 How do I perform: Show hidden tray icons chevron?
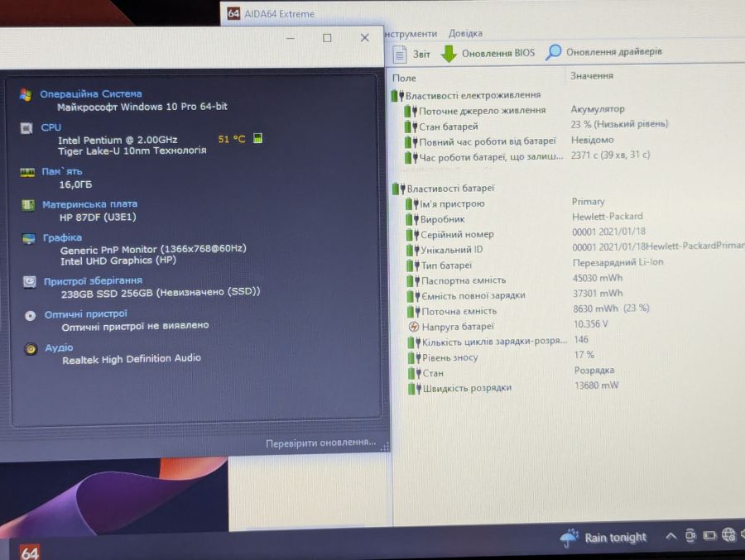tap(670, 536)
